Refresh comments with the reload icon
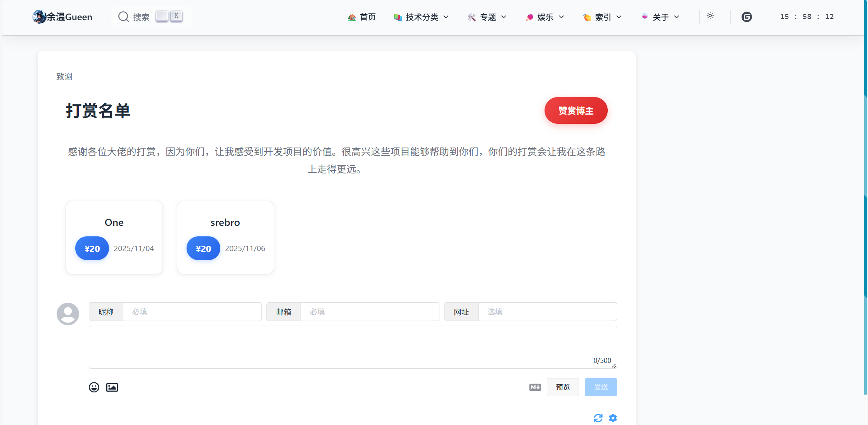 [598, 418]
